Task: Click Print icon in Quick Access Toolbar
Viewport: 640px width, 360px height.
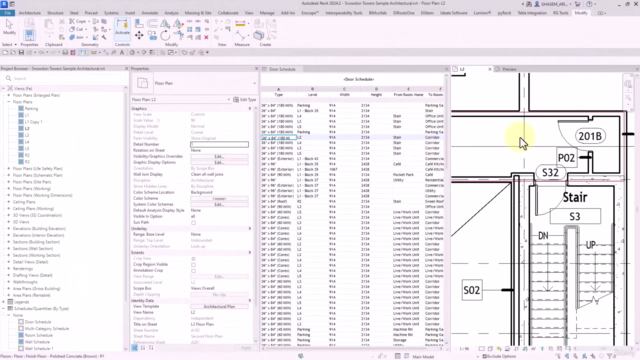Action: point(65,53)
